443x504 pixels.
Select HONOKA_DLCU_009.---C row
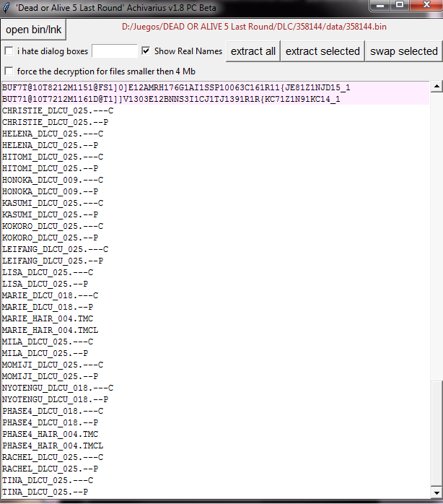click(215, 180)
